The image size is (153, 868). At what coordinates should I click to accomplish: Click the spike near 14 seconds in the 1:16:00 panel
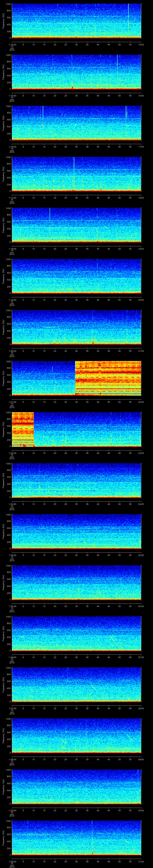(x=43, y=116)
